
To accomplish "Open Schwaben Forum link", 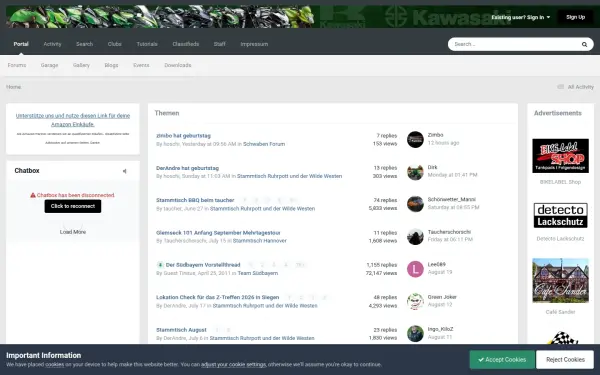I will pyautogui.click(x=264, y=144).
